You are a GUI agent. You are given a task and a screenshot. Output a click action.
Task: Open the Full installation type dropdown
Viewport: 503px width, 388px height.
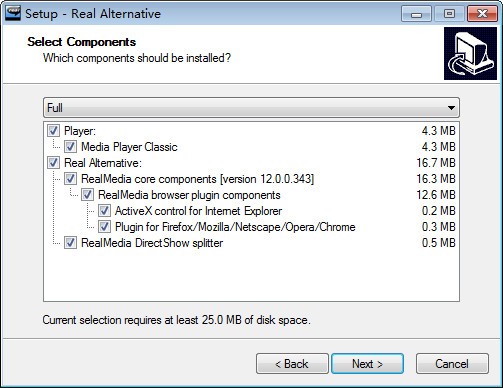click(251, 107)
